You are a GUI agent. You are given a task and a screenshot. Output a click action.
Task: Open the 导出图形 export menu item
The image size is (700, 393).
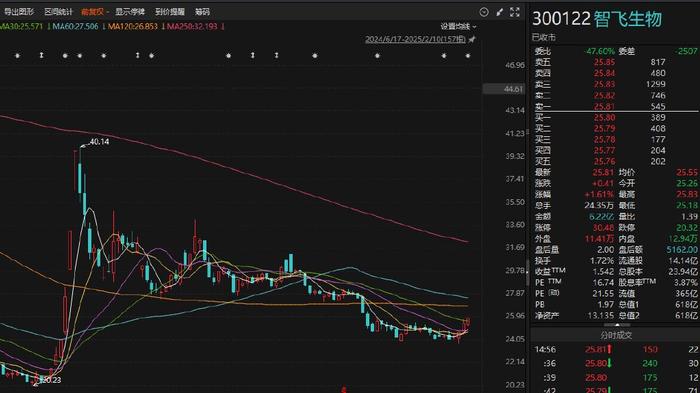tap(19, 12)
